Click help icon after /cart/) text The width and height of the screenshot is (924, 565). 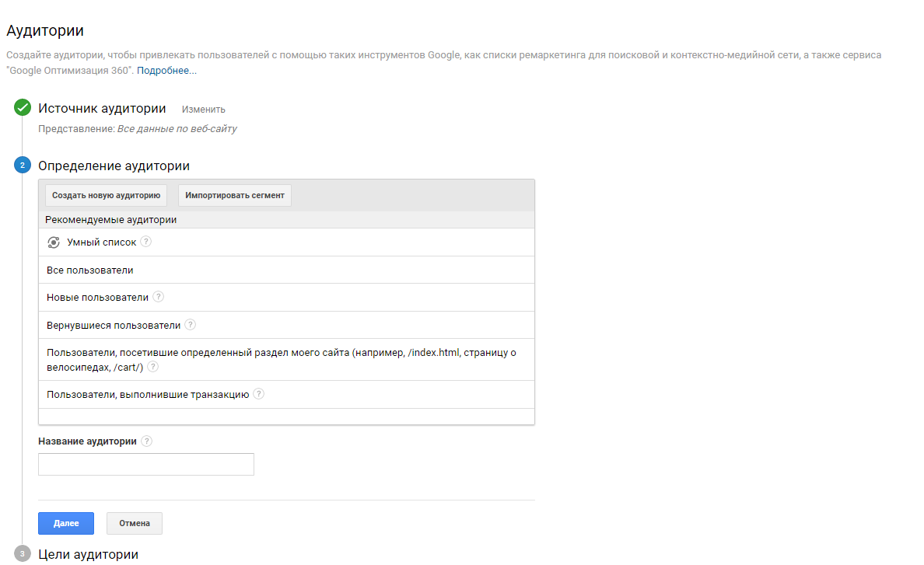(153, 367)
